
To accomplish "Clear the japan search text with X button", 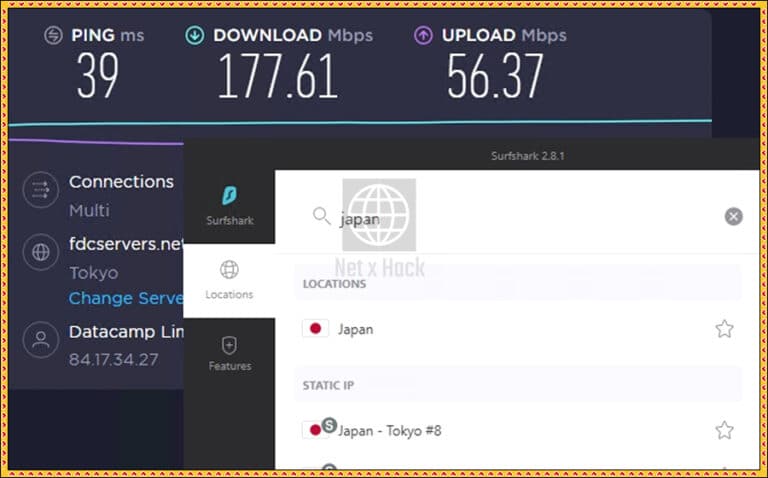I will pyautogui.click(x=733, y=216).
